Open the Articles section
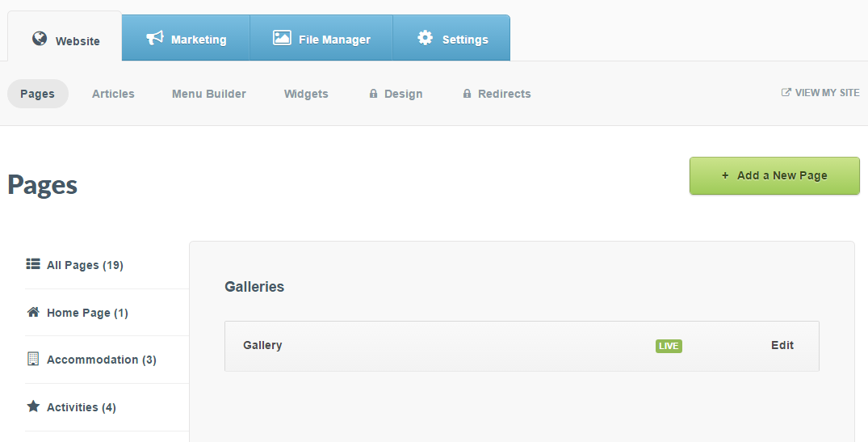Screen dimensions: 868x442 (x=113, y=94)
